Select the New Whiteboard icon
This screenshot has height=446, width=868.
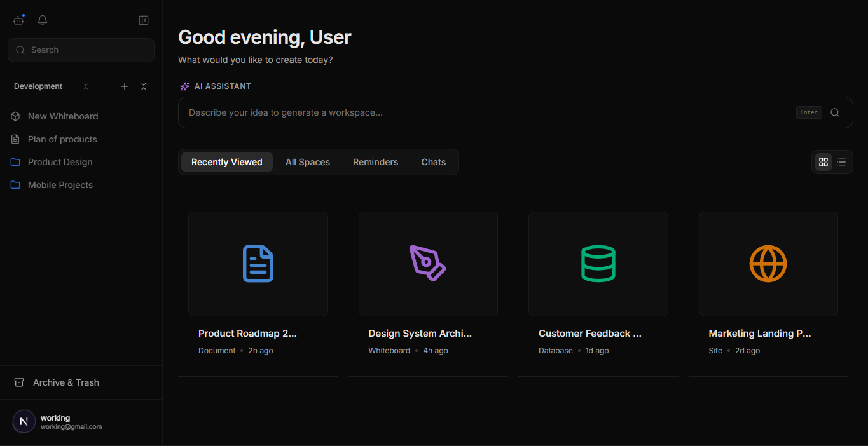[x=15, y=116]
